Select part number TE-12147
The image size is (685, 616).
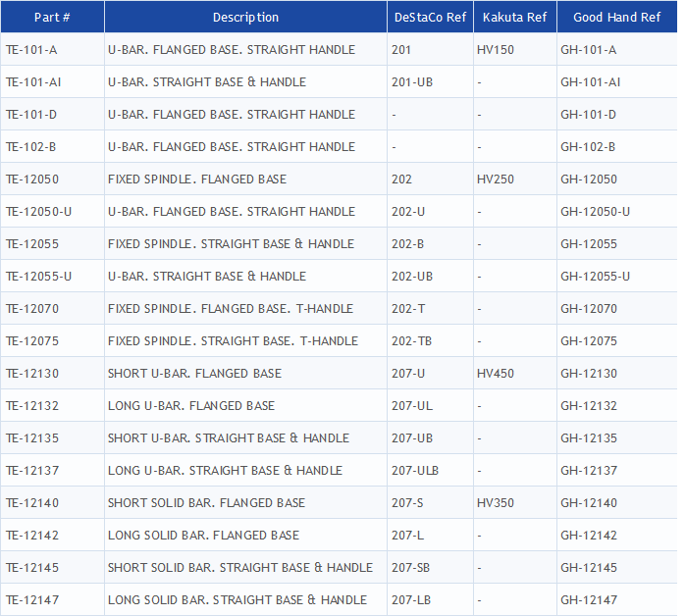click(32, 599)
